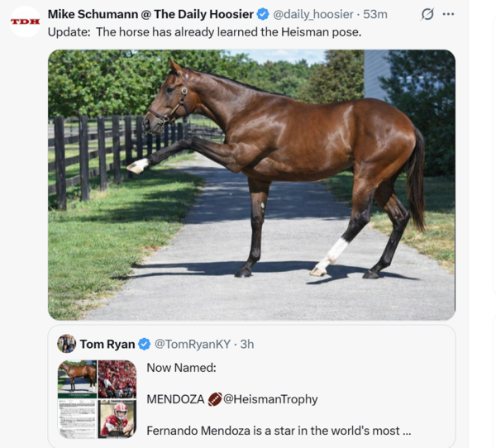This screenshot has height=448, width=496.
Task: Click Tom Ryan's blue verified badge
Action: coord(144,344)
